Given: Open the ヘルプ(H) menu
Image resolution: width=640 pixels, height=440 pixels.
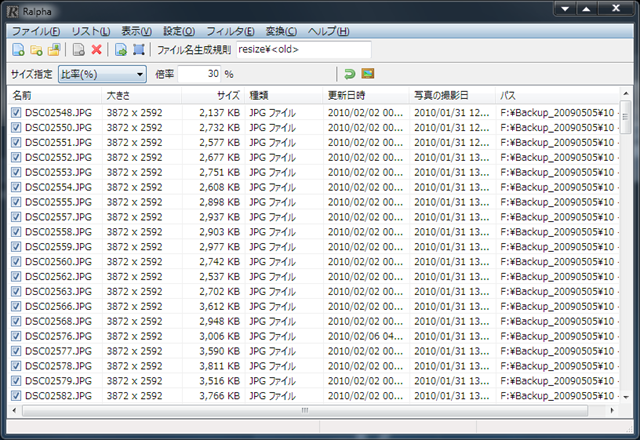Looking at the screenshot, I should pos(328,31).
